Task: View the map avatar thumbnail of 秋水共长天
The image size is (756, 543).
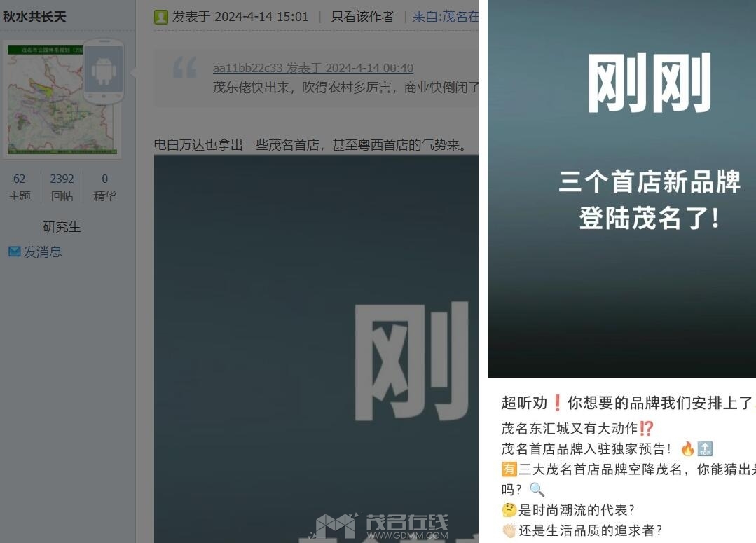Action: (62, 99)
